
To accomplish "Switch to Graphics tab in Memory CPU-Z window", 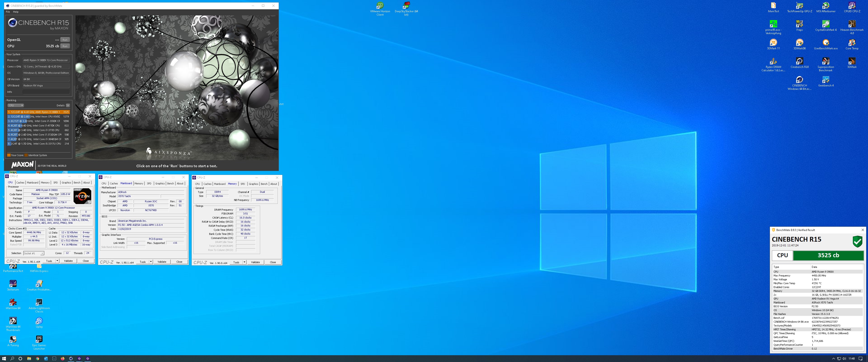I will [253, 184].
